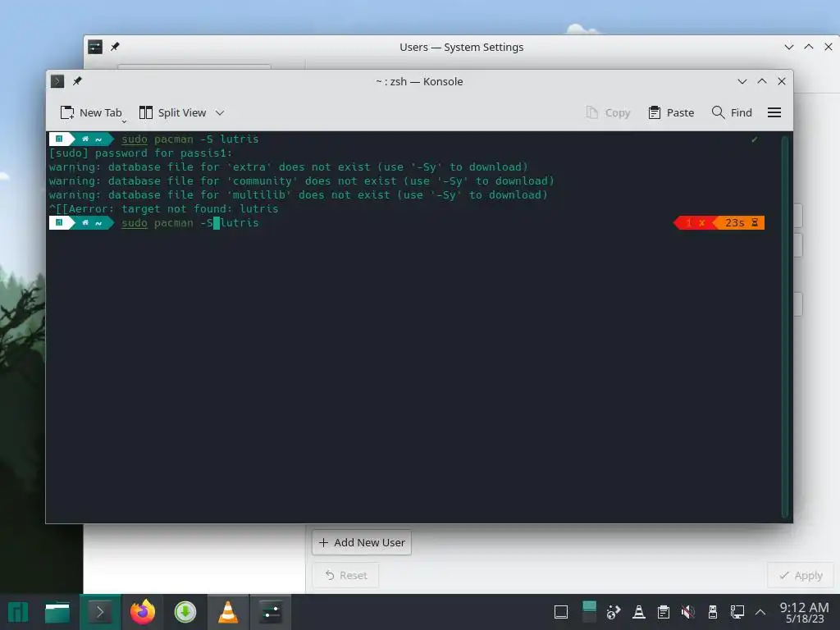Screen dimensions: 840x630
Task: Open the green download manager taskbar icon
Action: [185, 612]
